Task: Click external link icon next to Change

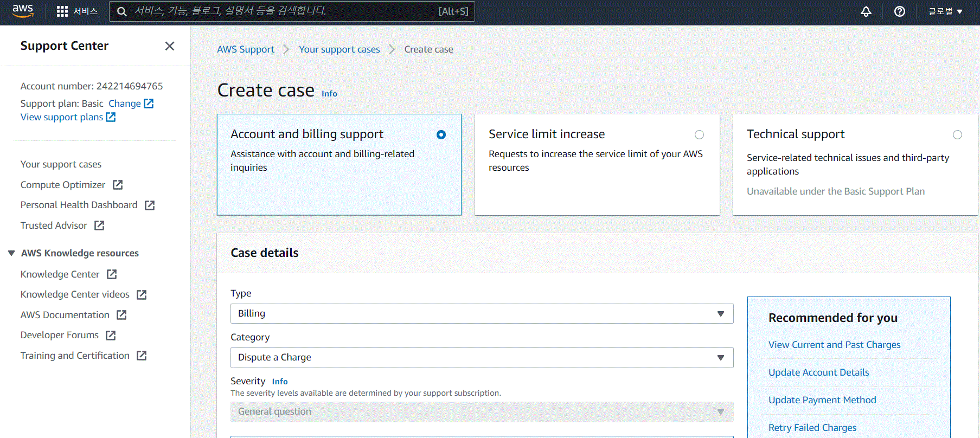Action: point(149,103)
